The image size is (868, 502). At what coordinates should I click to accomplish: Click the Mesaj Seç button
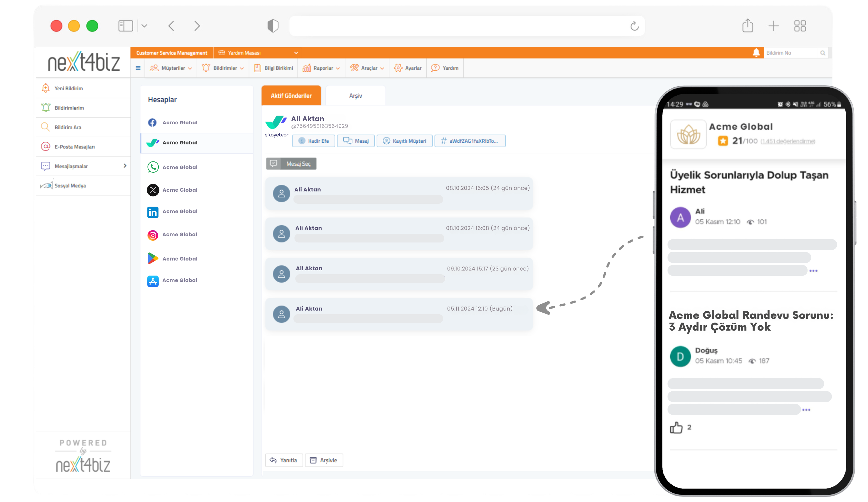(291, 163)
